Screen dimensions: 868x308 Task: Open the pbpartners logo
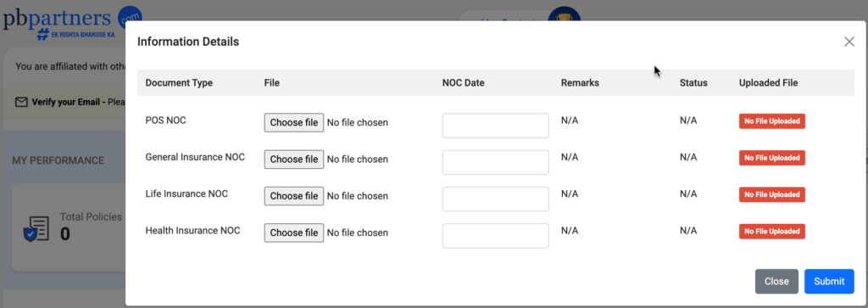click(x=72, y=22)
